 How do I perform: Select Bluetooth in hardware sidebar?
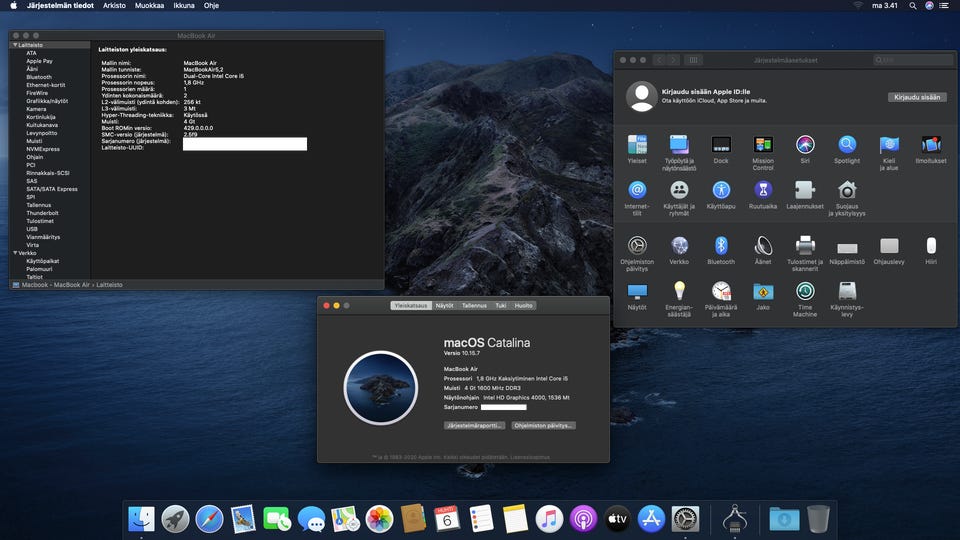[39, 77]
